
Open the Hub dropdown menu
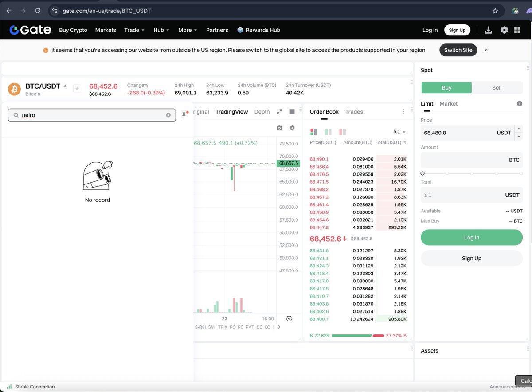161,30
